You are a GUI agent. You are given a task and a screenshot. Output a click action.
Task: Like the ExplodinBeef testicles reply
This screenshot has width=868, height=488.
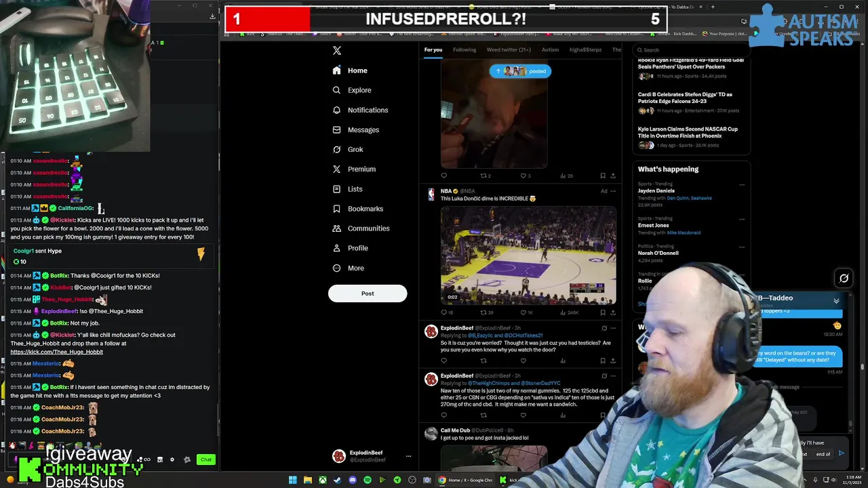click(x=523, y=361)
